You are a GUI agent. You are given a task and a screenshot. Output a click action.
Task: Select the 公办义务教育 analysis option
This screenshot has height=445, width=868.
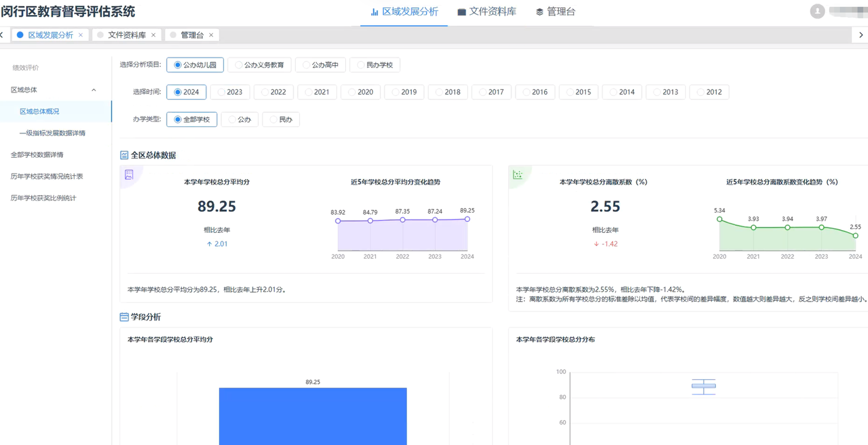coord(259,65)
